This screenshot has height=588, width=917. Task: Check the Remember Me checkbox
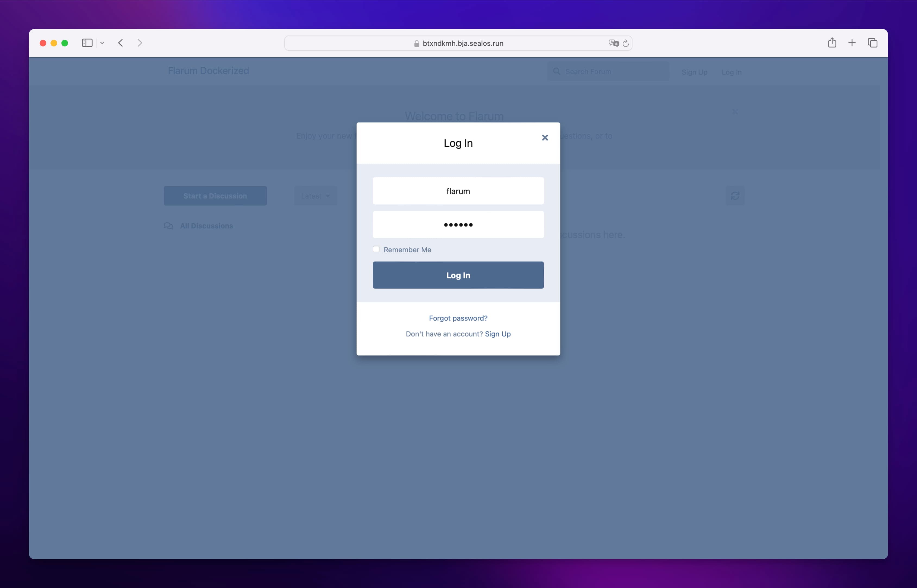(x=376, y=249)
